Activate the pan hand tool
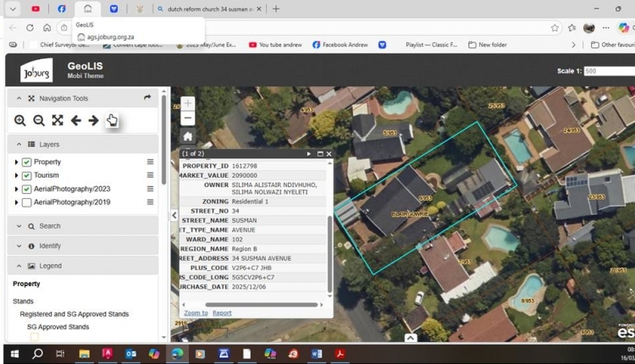 [112, 120]
